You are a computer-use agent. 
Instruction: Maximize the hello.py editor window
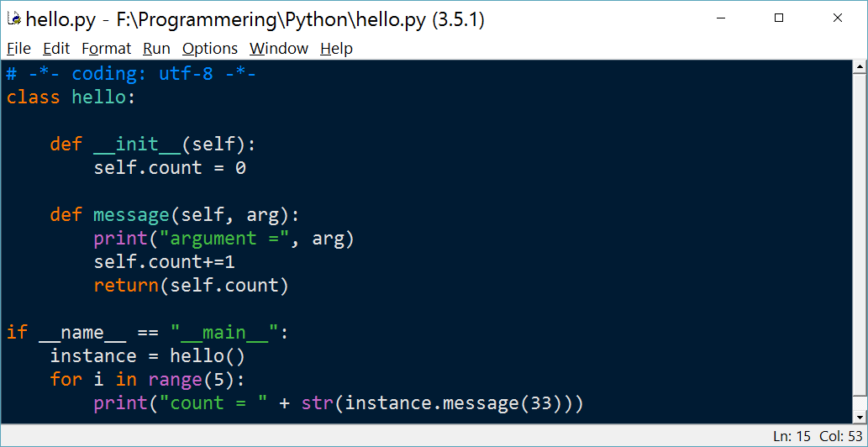[779, 18]
